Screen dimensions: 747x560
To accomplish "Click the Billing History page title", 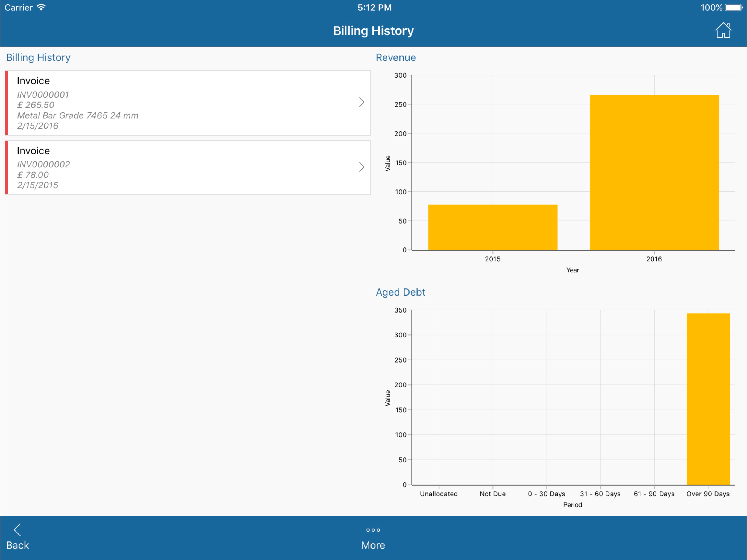I will point(373,31).
